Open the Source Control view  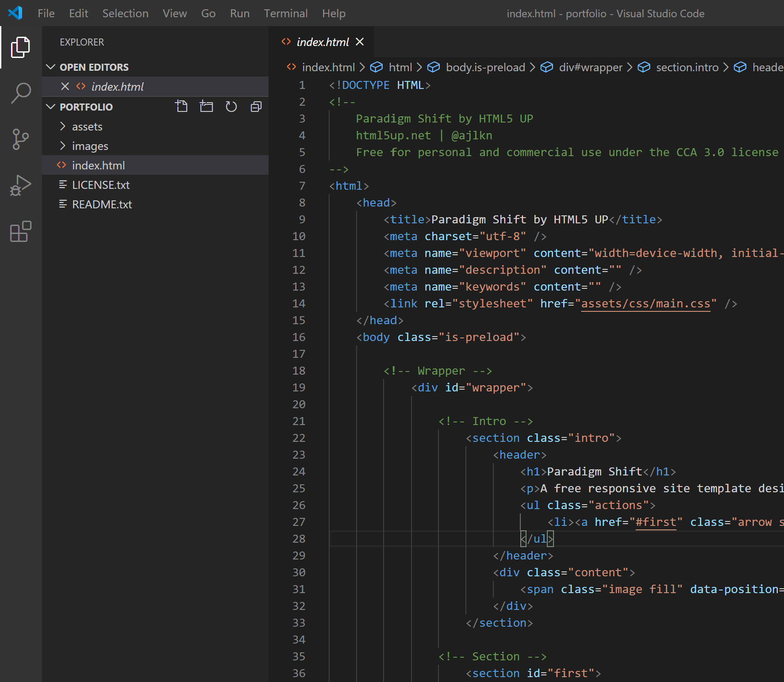21,139
